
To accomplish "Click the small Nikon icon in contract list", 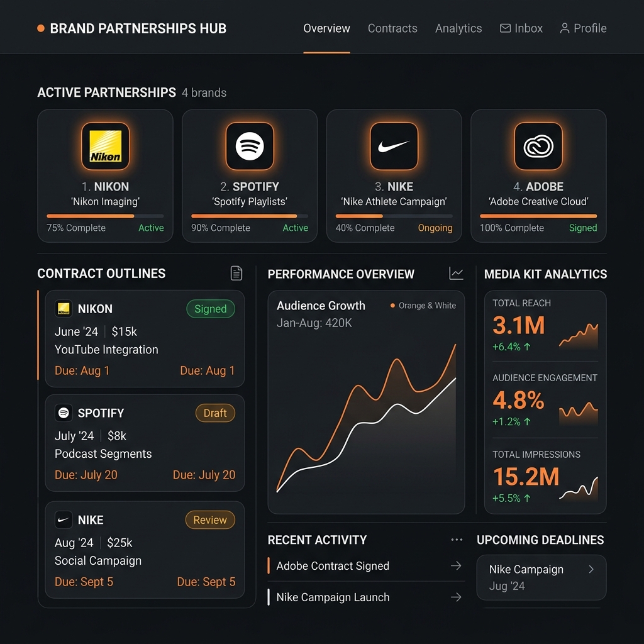I will coord(64,308).
